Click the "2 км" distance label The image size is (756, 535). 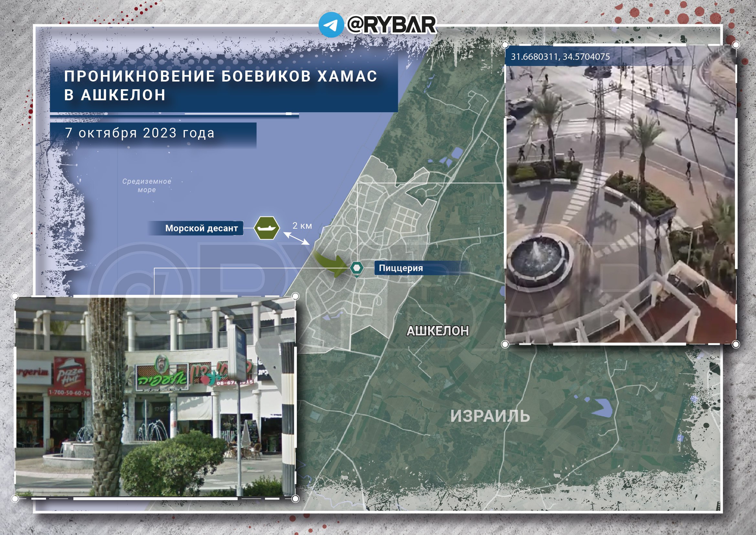[302, 226]
